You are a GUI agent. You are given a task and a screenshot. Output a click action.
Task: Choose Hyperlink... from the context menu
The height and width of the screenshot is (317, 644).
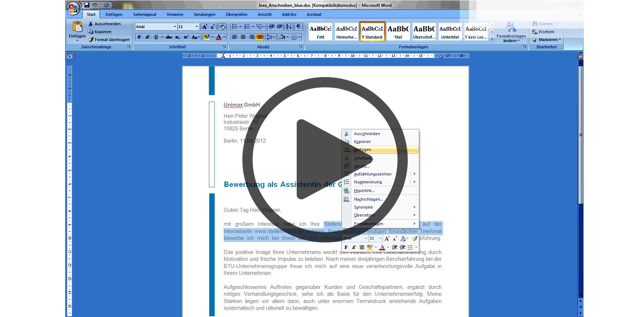(364, 191)
